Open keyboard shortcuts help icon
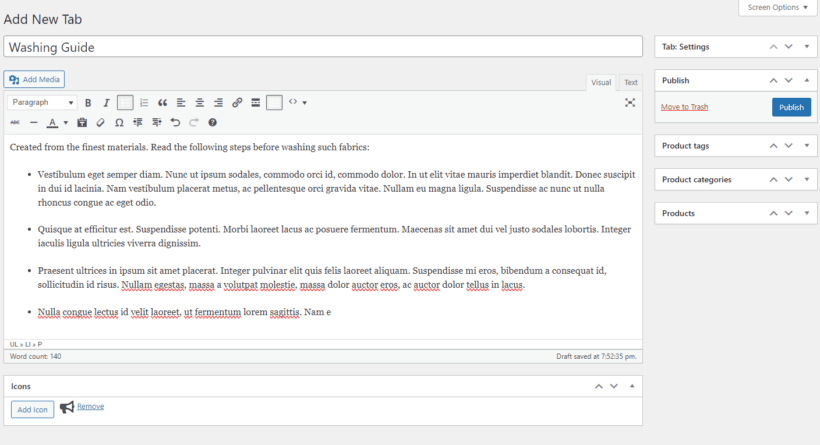 [x=212, y=123]
